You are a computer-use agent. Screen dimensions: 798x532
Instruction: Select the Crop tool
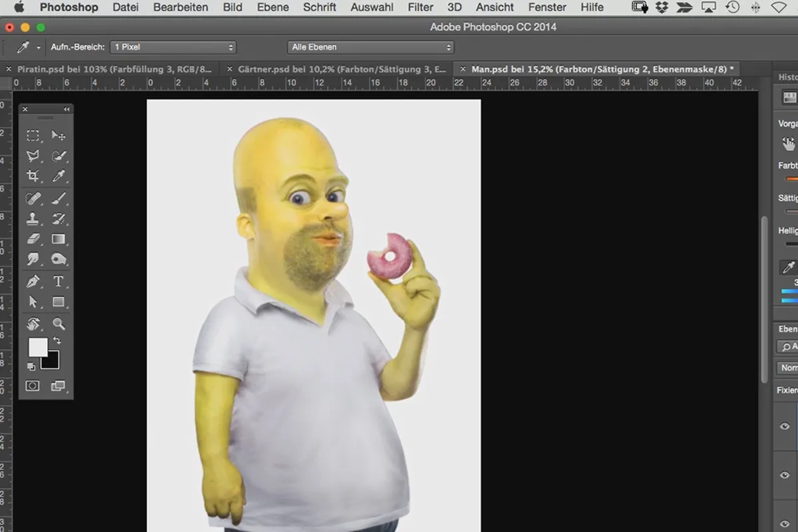33,176
